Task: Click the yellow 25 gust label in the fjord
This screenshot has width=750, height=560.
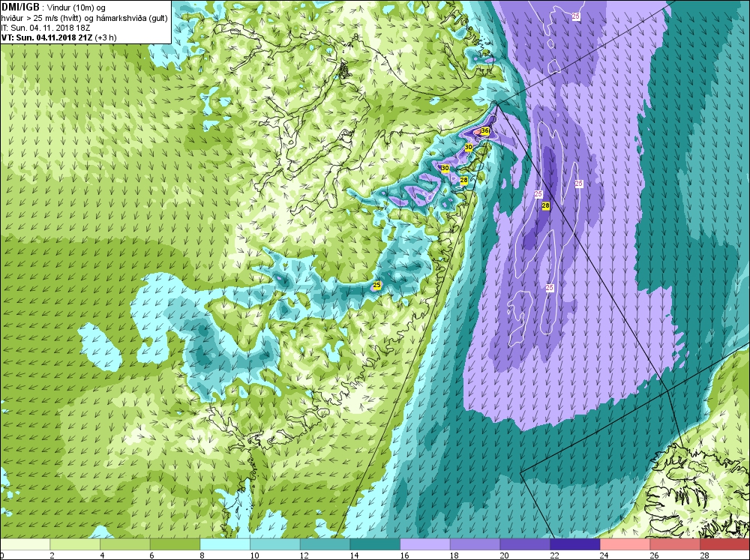Action: 377,285
